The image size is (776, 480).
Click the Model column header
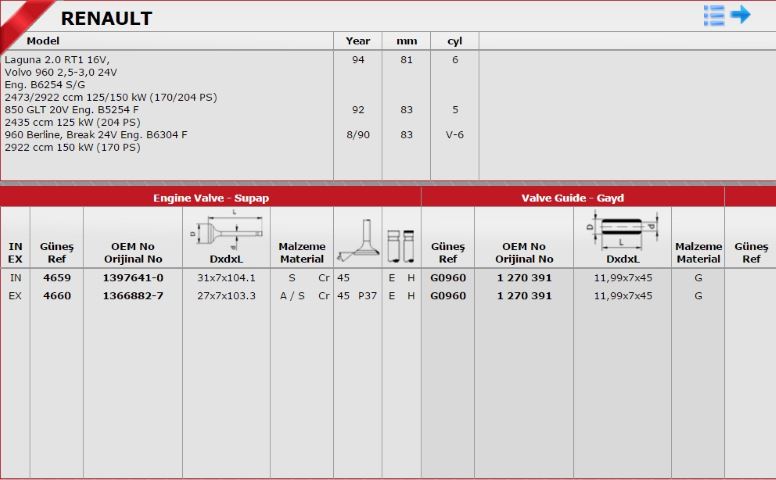pyautogui.click(x=43, y=41)
